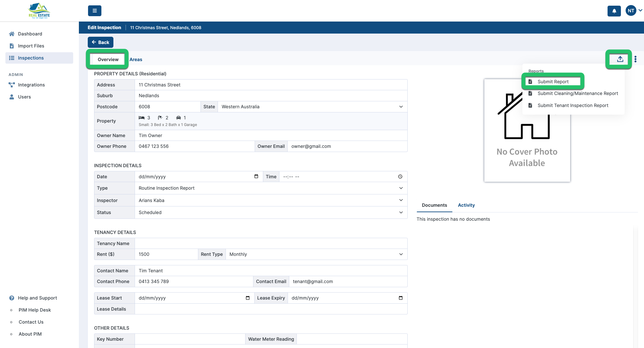Open the Status dropdown showing Scheduled

tap(271, 212)
